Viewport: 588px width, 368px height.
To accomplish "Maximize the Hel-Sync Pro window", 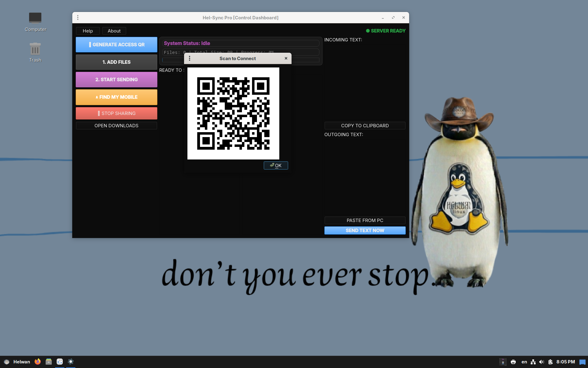I will [393, 17].
